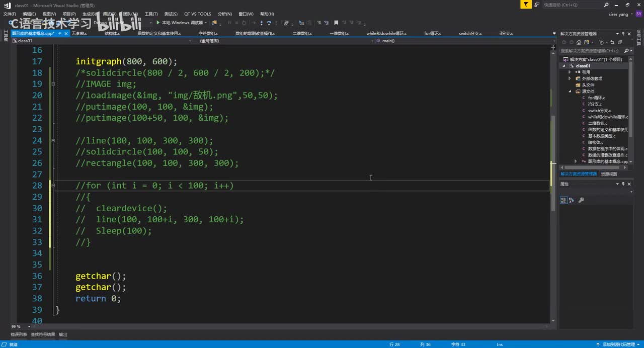This screenshot has height=348, width=644.
Task: Switch to the 资源视图 tab
Action: [x=609, y=174]
